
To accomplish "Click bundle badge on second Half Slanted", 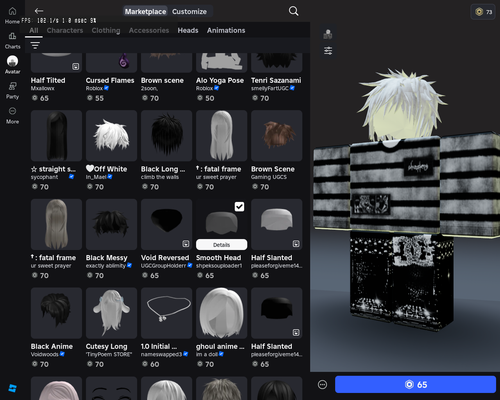I will (296, 332).
